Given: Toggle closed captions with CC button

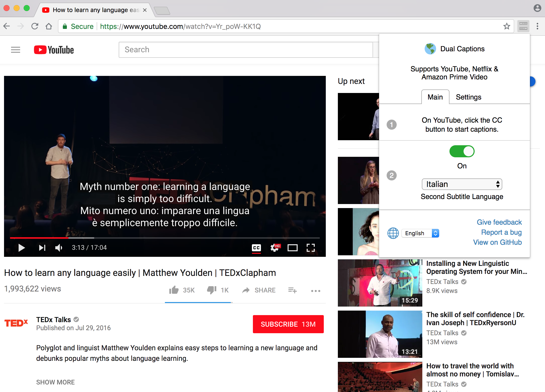Looking at the screenshot, I should [x=256, y=248].
